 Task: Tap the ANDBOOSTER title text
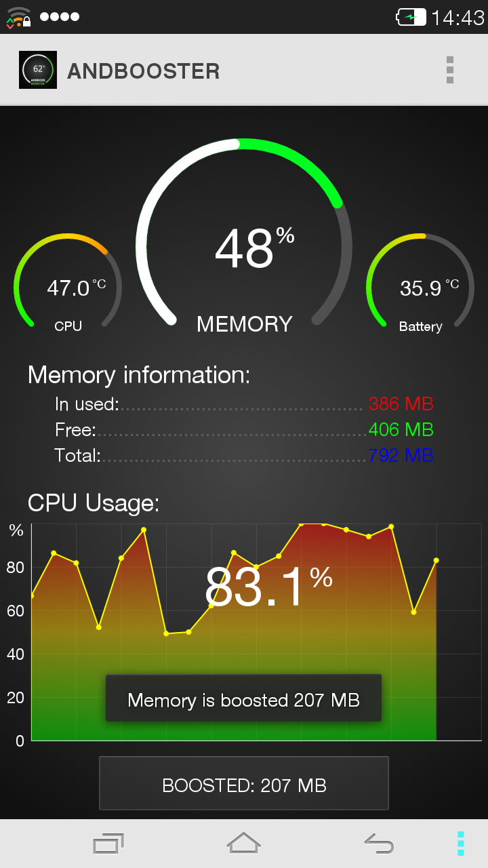click(x=144, y=71)
